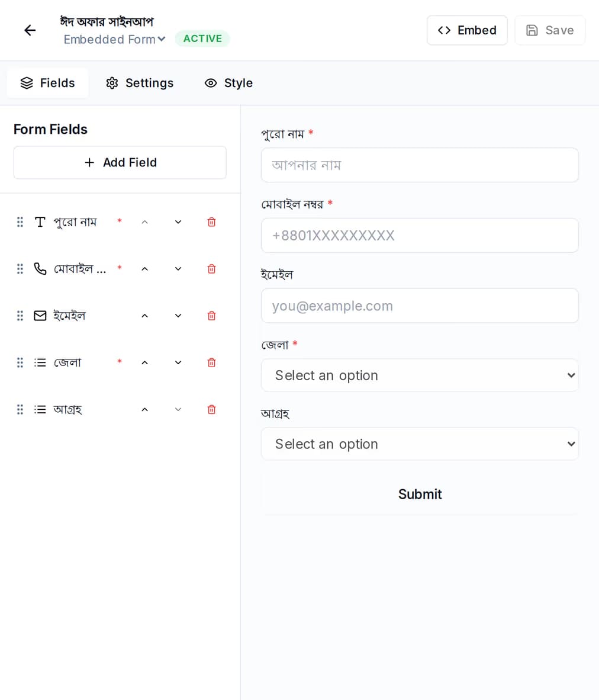
Task: Select ইমেইল label in field list
Action: (x=69, y=316)
